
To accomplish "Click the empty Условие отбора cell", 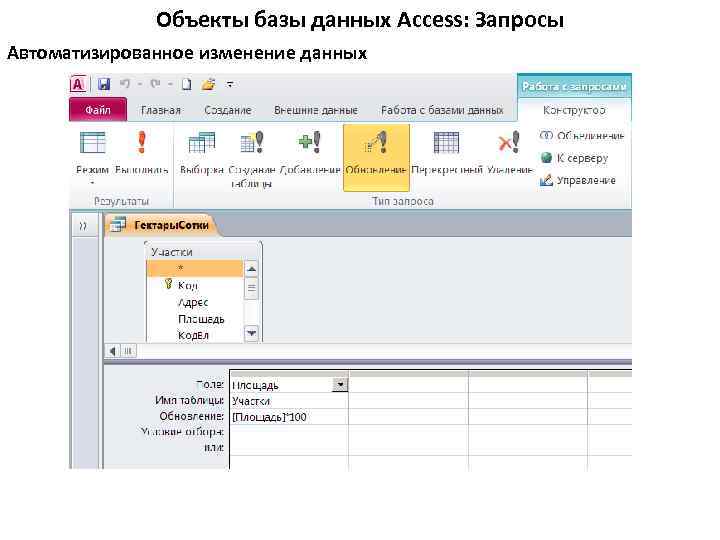I will [289, 433].
